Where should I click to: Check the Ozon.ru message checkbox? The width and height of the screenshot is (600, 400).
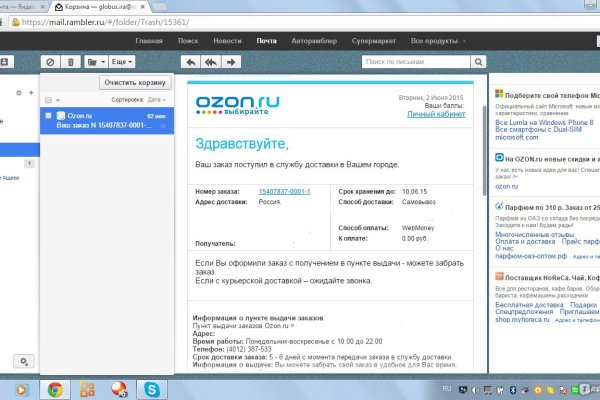pyautogui.click(x=47, y=116)
